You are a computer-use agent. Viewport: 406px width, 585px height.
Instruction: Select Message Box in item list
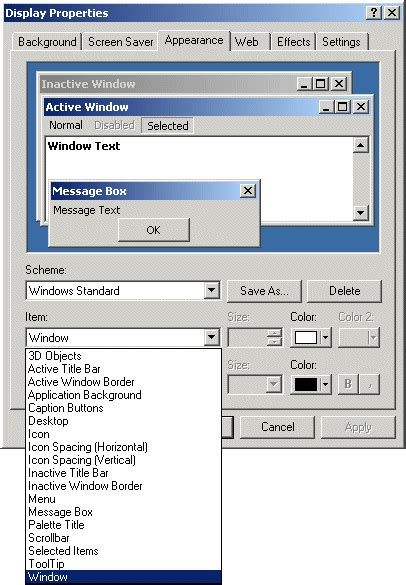(124, 512)
